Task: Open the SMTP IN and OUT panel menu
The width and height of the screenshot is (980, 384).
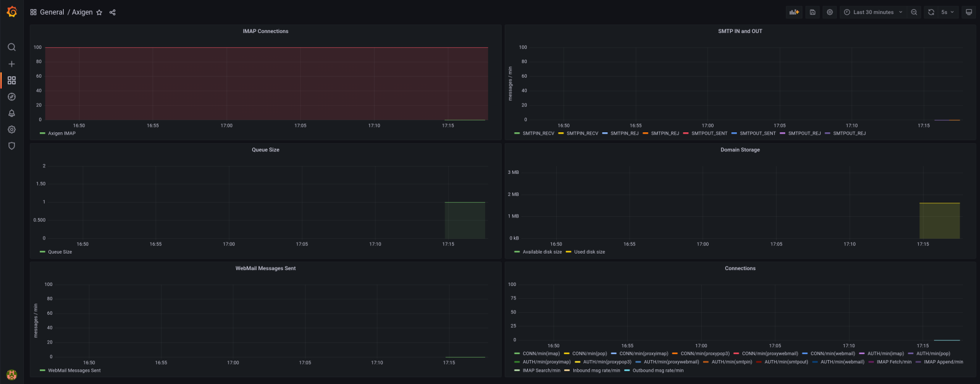Action: (x=740, y=31)
